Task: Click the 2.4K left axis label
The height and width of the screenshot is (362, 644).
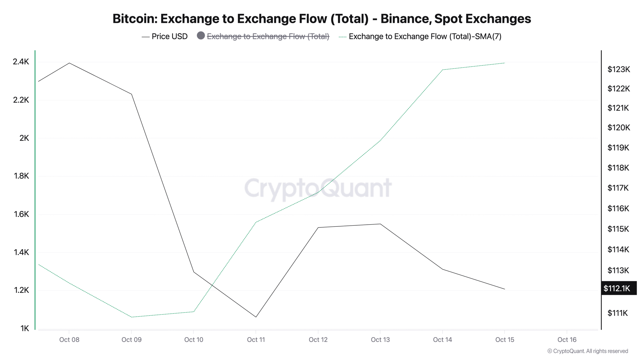Action: click(21, 62)
